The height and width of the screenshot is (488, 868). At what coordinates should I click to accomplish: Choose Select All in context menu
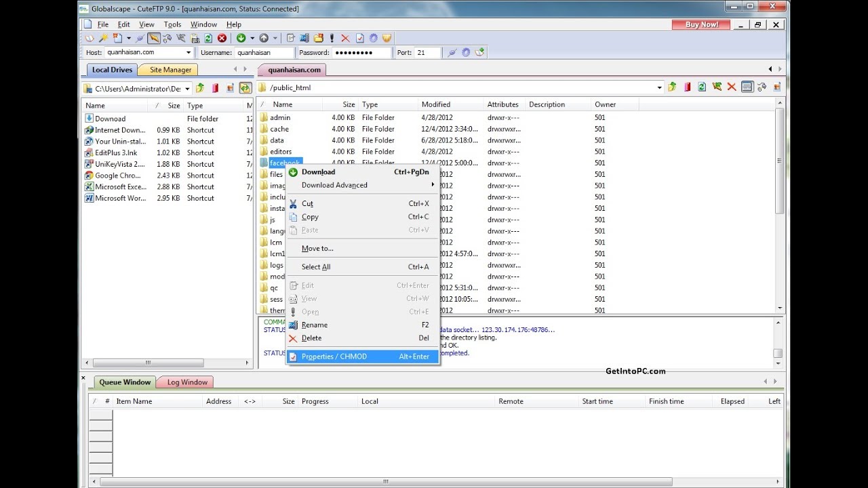point(363,266)
